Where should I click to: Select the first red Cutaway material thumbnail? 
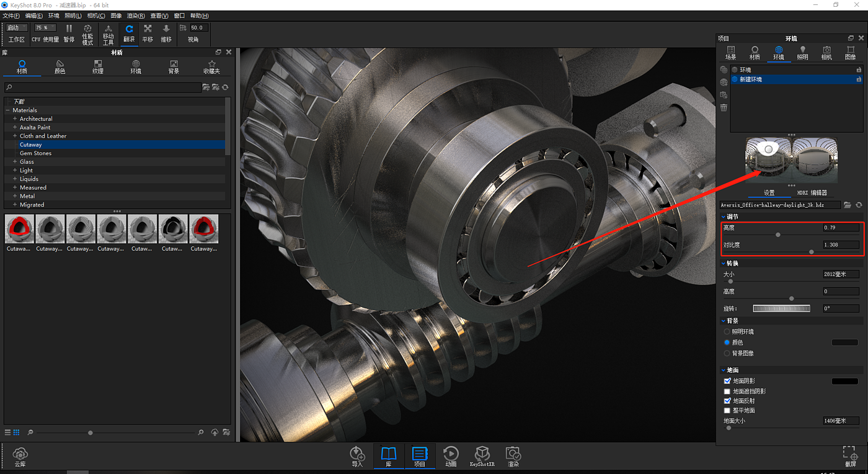tap(19, 230)
